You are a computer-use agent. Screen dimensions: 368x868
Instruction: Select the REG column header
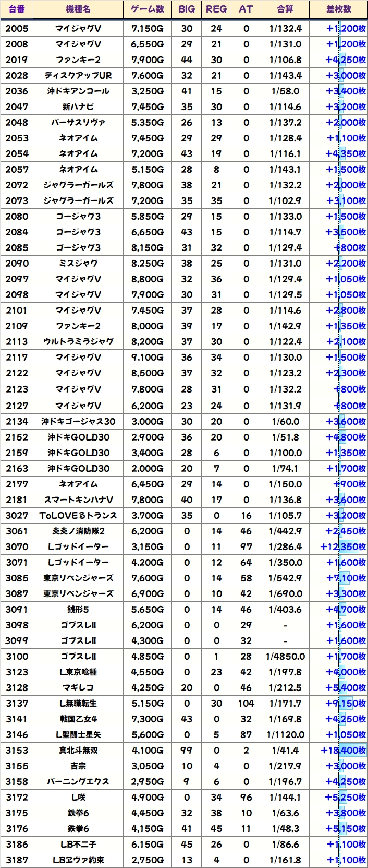click(x=216, y=9)
